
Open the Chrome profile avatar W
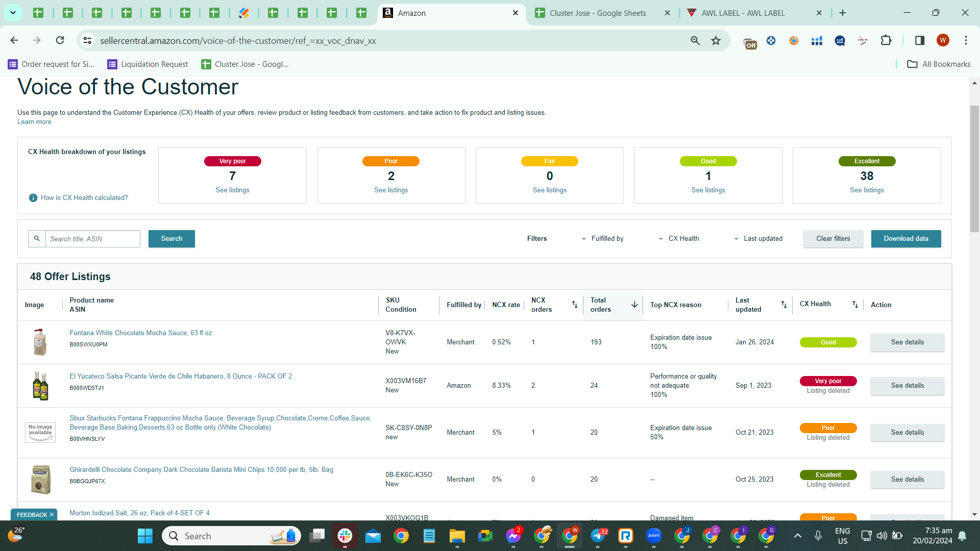[943, 40]
